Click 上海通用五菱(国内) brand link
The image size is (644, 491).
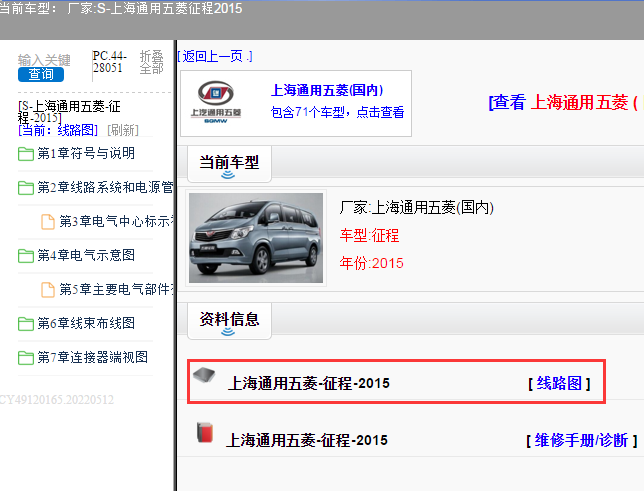pyautogui.click(x=327, y=90)
